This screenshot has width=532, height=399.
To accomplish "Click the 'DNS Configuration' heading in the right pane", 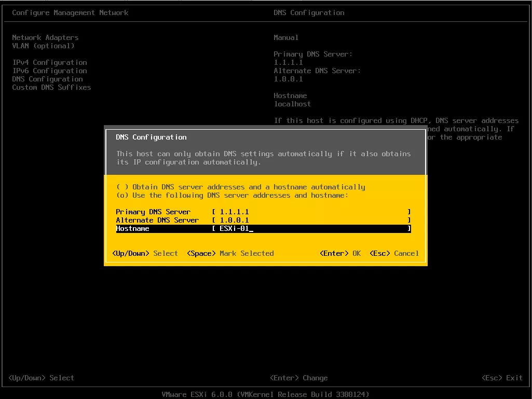I will click(309, 13).
